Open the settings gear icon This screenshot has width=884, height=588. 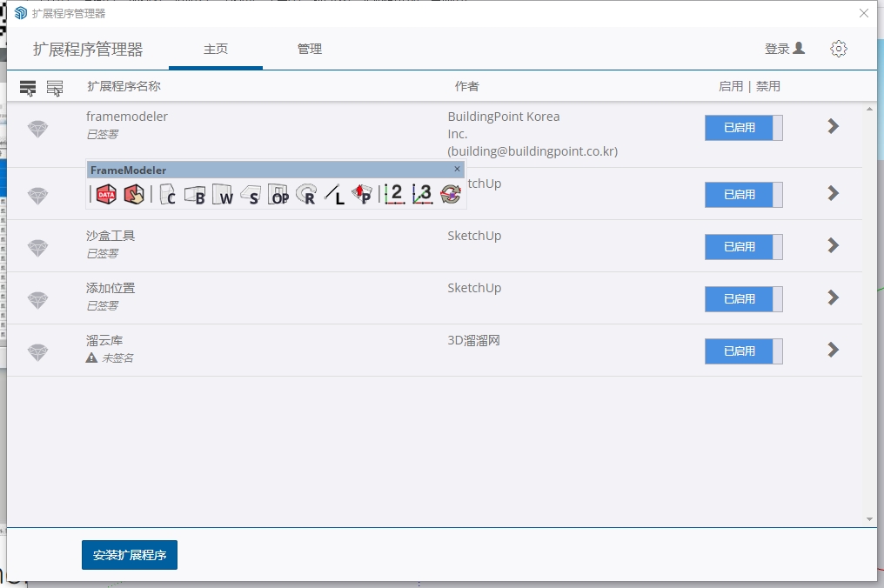(839, 49)
